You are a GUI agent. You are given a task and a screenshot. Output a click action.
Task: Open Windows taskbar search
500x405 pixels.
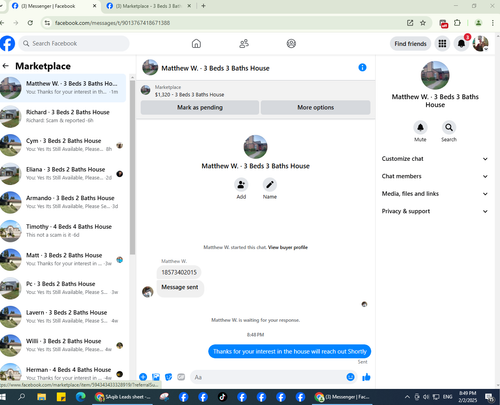pos(22,397)
